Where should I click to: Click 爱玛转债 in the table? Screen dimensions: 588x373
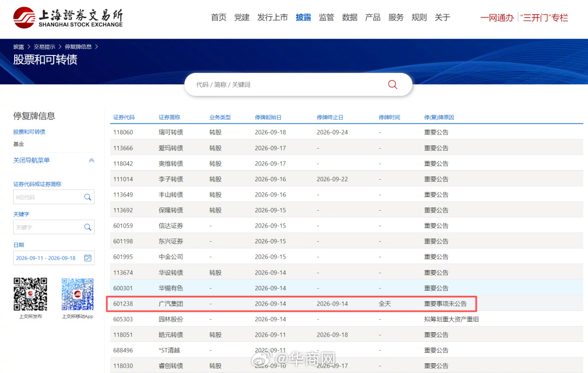[170, 148]
